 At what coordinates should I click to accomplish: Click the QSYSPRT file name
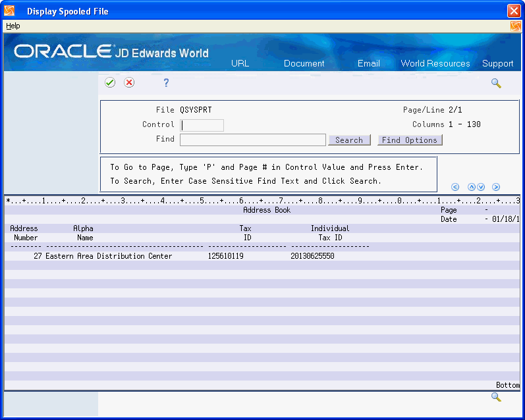(x=196, y=110)
